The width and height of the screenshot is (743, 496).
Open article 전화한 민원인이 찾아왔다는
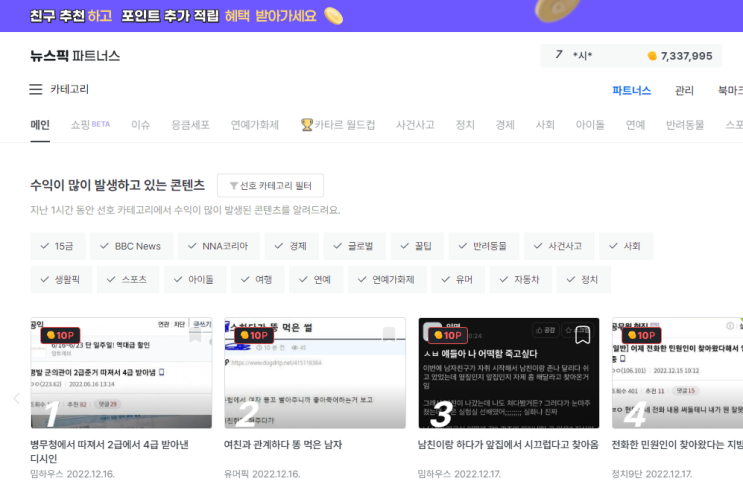tap(677, 444)
